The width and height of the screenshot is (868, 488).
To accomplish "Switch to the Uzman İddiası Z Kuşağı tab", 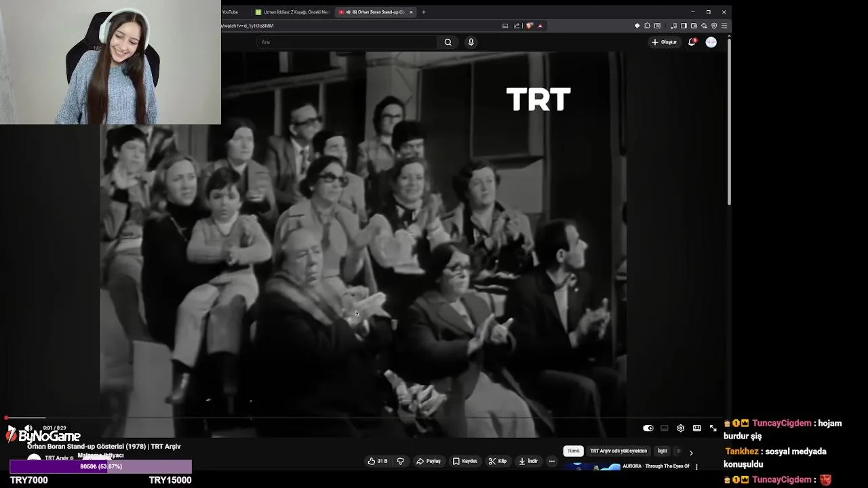I will [292, 12].
